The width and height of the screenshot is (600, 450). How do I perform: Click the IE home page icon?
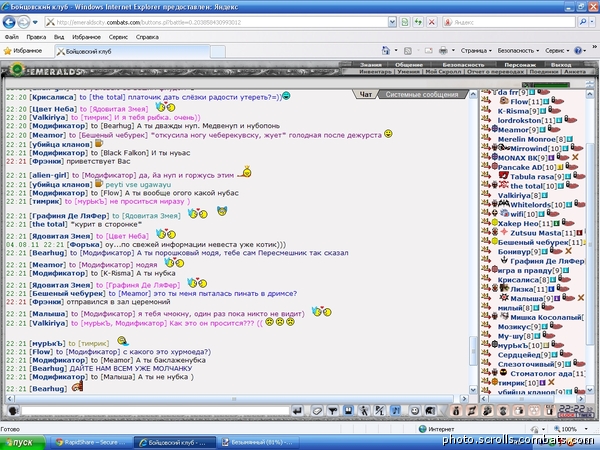click(386, 51)
